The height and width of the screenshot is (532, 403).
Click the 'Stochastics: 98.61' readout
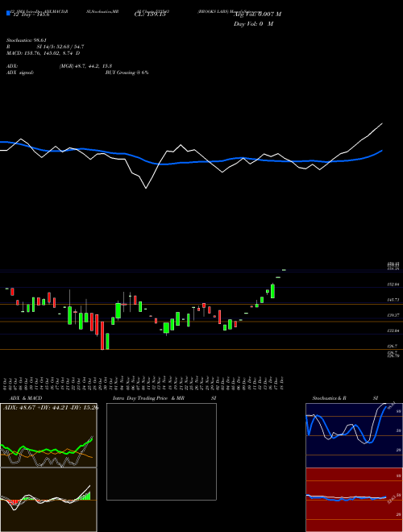pos(27,40)
